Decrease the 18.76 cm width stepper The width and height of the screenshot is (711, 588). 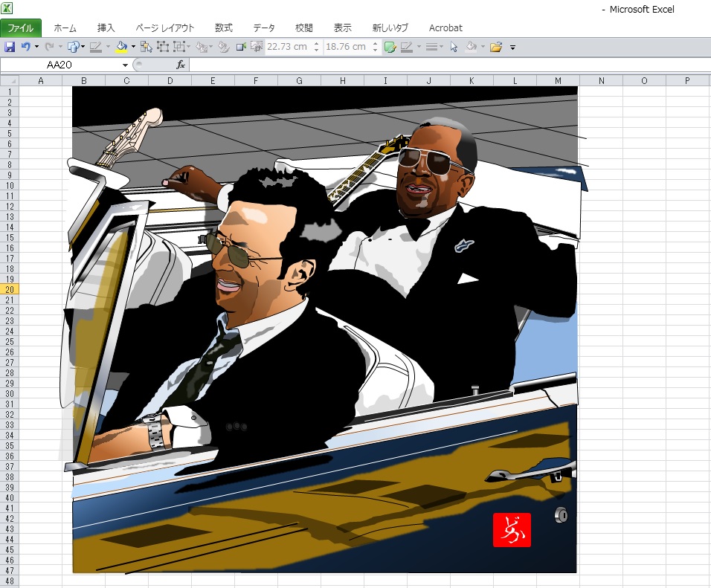(x=375, y=50)
